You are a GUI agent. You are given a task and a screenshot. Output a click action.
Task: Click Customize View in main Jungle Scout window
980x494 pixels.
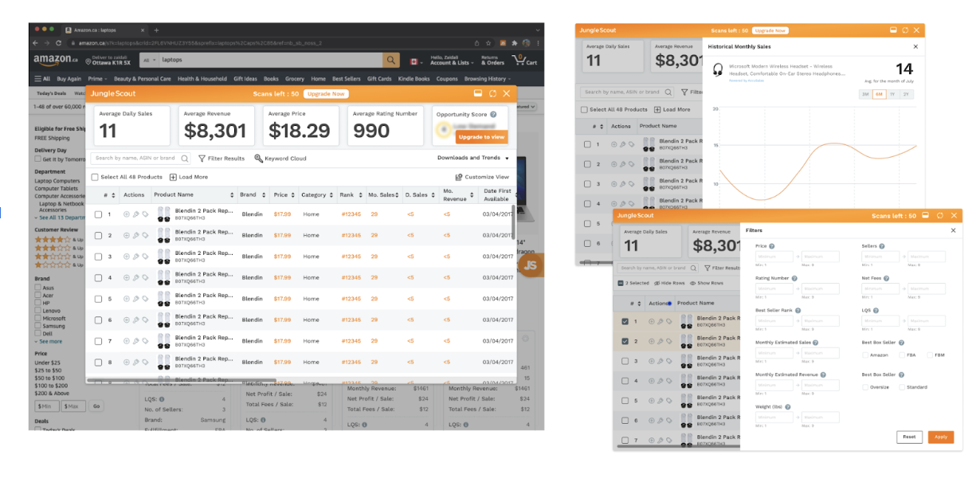482,177
